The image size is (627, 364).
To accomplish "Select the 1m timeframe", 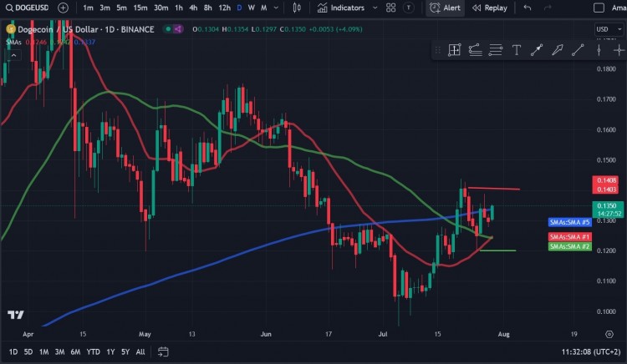I will tap(88, 8).
